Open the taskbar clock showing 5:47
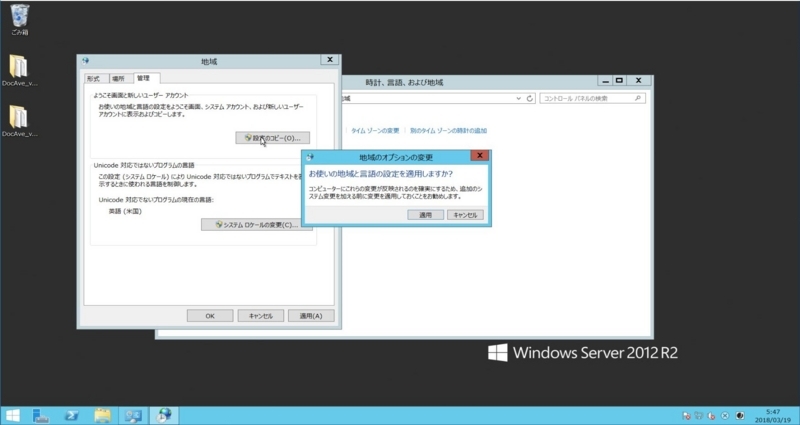This screenshot has width=800, height=425. tap(773, 416)
